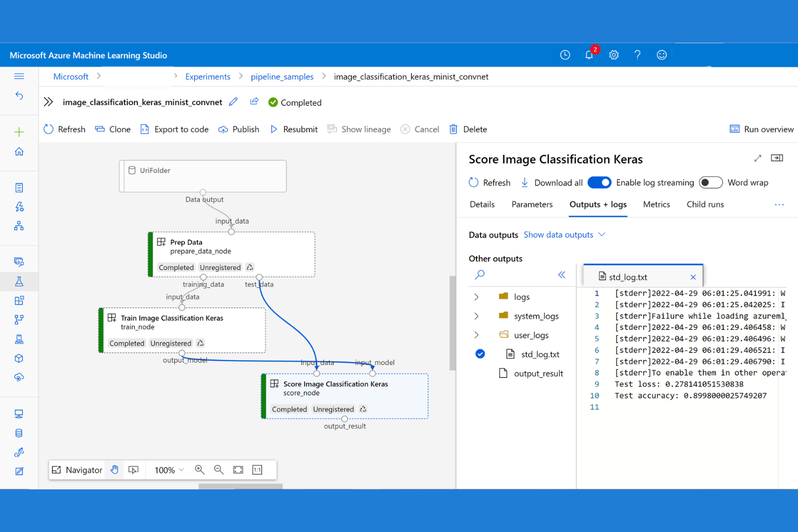Collapse the file tree with double chevron
Screen dimensions: 798x532
click(561, 275)
